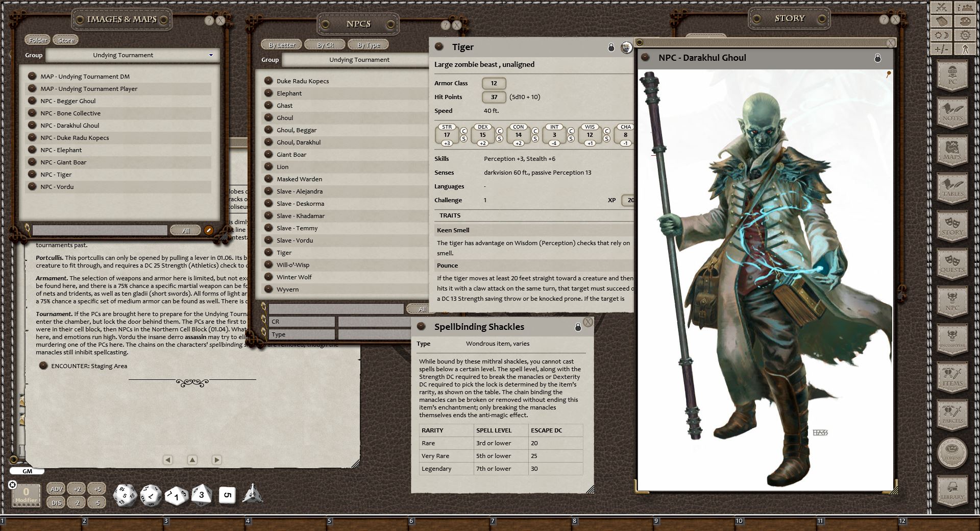This screenshot has width=980, height=531.
Task: Click the d4 die icon
Action: pyautogui.click(x=252, y=494)
